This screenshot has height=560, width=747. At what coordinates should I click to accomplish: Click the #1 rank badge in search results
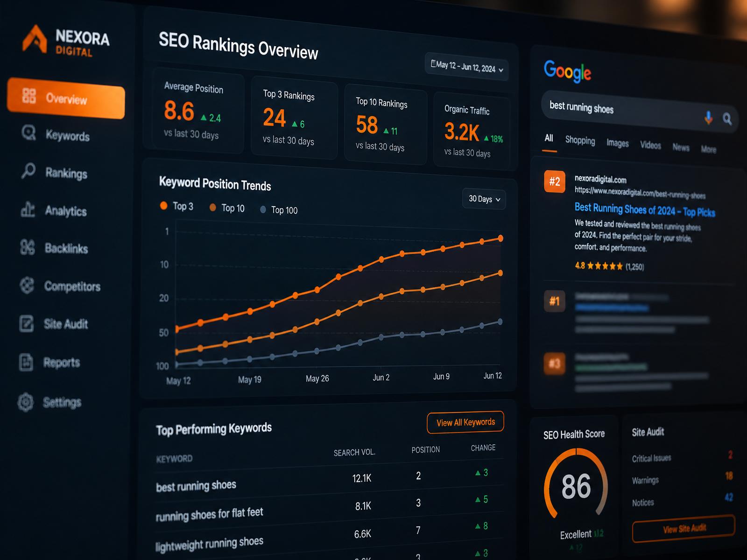(x=555, y=301)
